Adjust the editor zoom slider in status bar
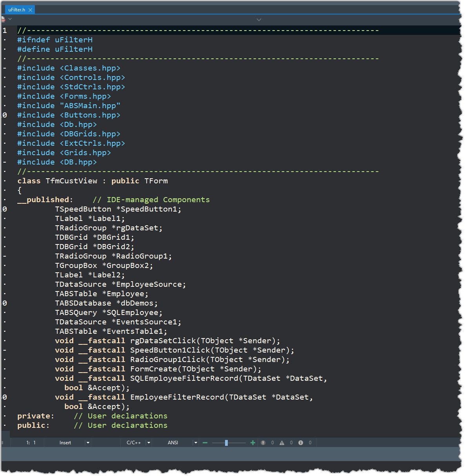 coord(227,443)
